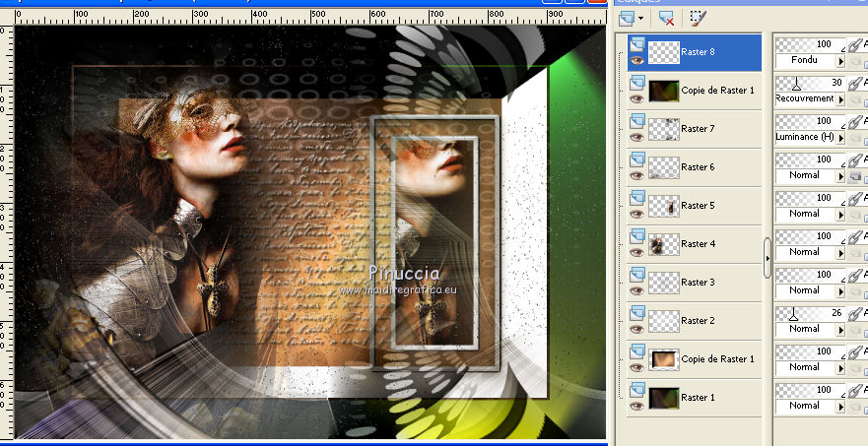Click chain link icon on Luminance (H) row
This screenshot has width=868, height=446.
855,122
